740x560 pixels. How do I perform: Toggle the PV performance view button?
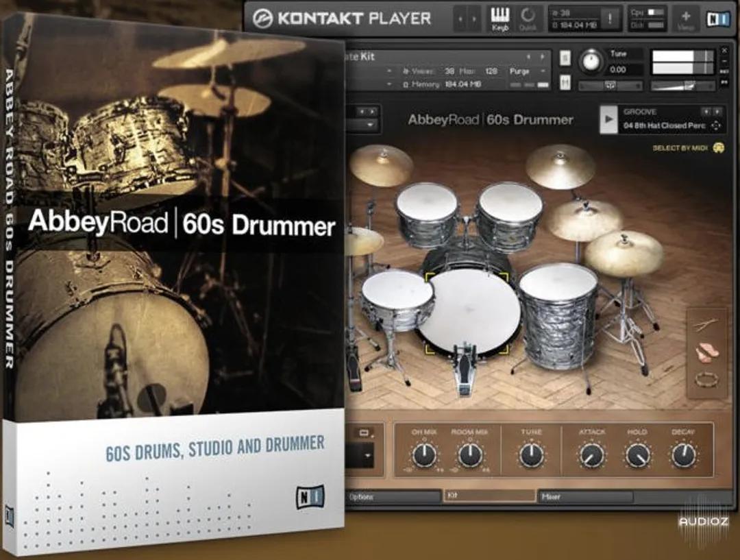pos(725,83)
